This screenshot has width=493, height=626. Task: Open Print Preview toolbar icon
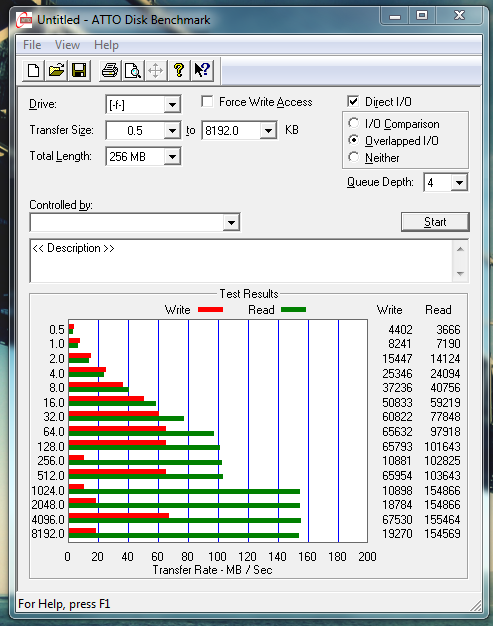click(x=133, y=71)
